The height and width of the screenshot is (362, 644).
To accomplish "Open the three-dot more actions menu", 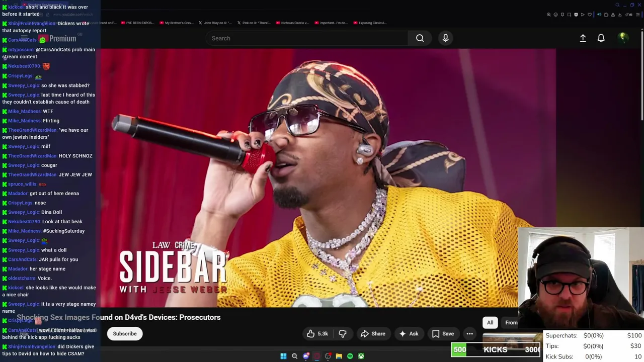I will 469,334.
